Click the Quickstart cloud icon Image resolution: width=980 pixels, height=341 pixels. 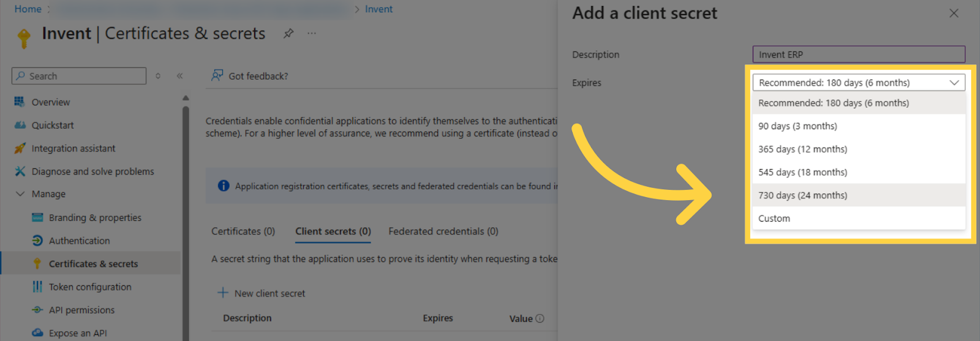pos(20,125)
